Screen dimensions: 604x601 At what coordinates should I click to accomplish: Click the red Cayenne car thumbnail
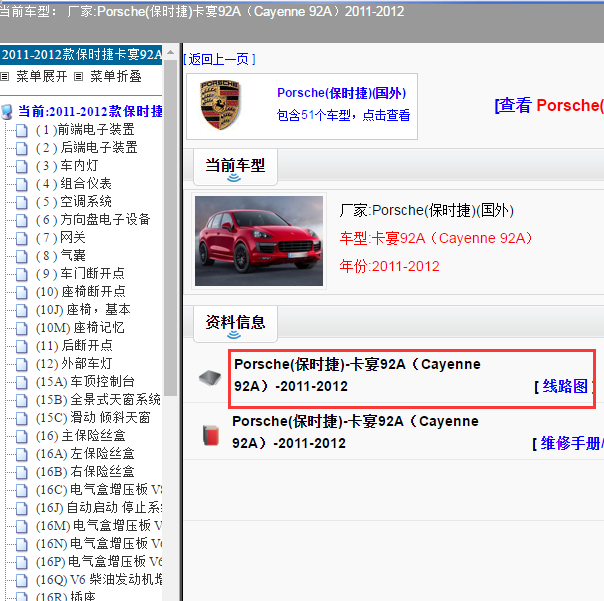pos(259,241)
